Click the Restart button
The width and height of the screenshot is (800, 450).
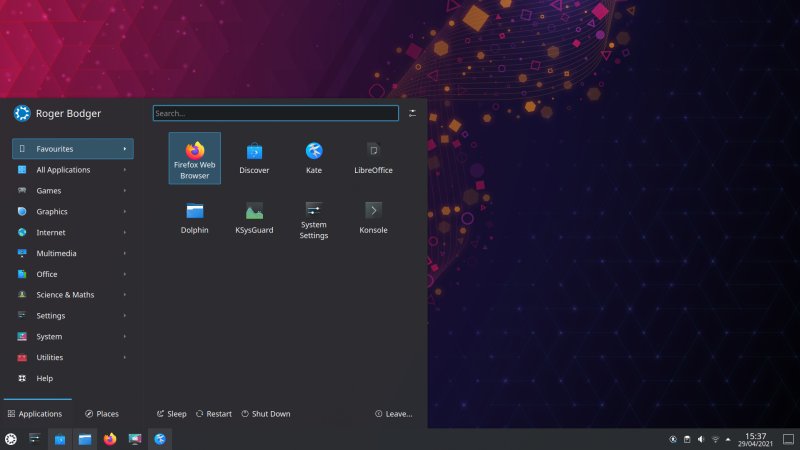tap(214, 414)
